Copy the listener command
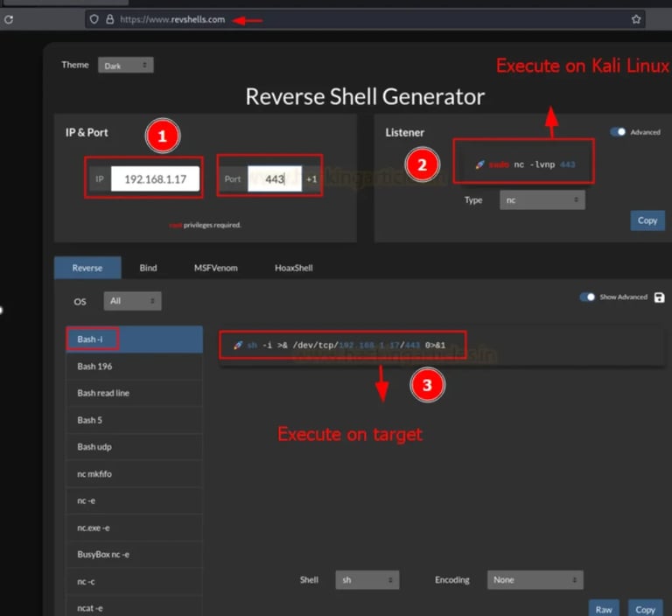This screenshot has height=616, width=672. tap(647, 220)
